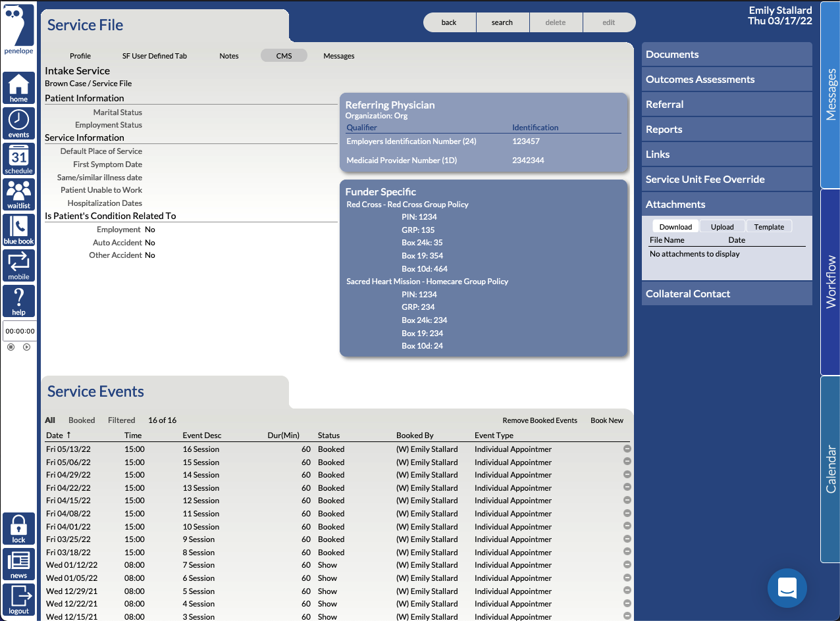The height and width of the screenshot is (621, 840).
Task: Switch to the Notes tab
Action: (229, 56)
